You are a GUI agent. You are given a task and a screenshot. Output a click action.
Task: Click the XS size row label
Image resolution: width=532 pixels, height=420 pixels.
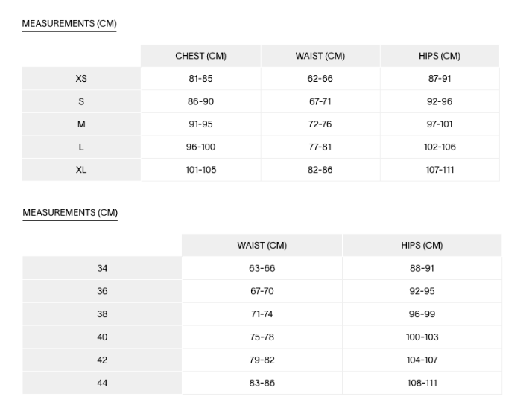pos(81,78)
